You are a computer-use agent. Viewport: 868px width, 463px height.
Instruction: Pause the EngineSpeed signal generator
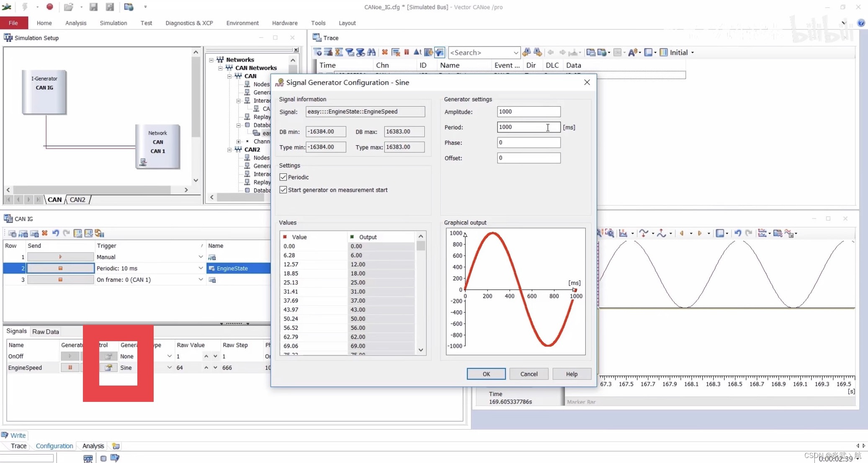[70, 368]
